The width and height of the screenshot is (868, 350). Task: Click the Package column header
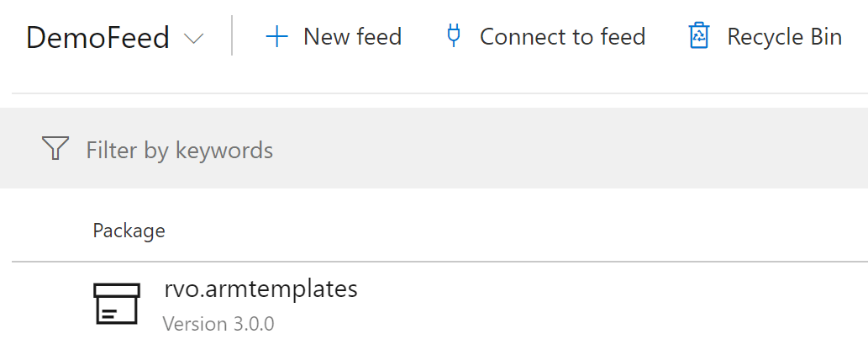(x=129, y=231)
